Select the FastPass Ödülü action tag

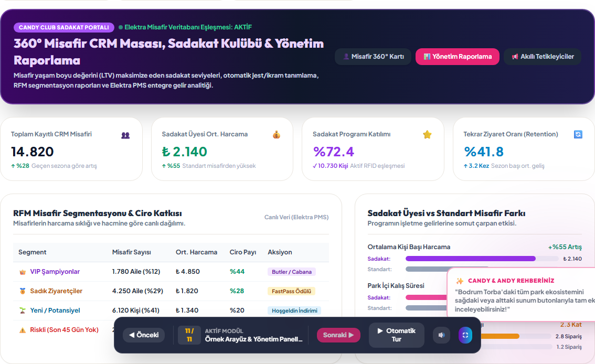pos(291,291)
